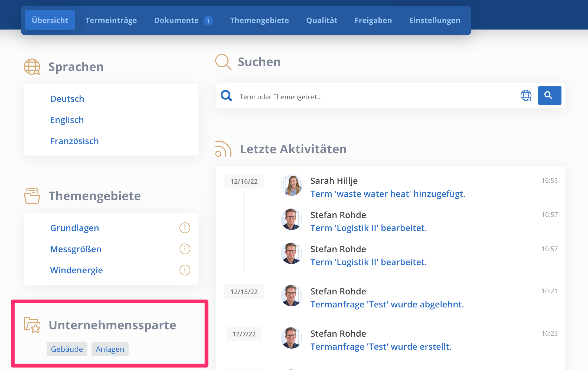Open the Grundlagen subject area
The width and height of the screenshot is (588, 370).
coord(75,228)
